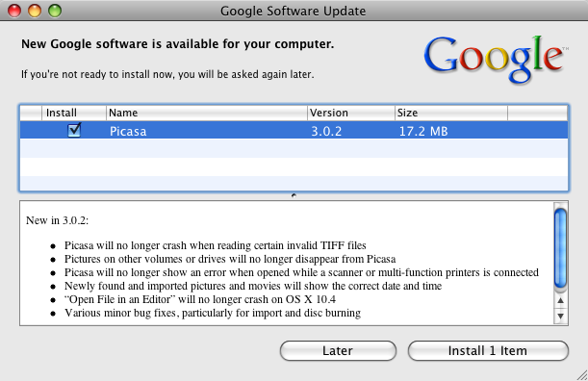Click the correct date and time bullet
The width and height of the screenshot is (588, 381).
[x=253, y=286]
